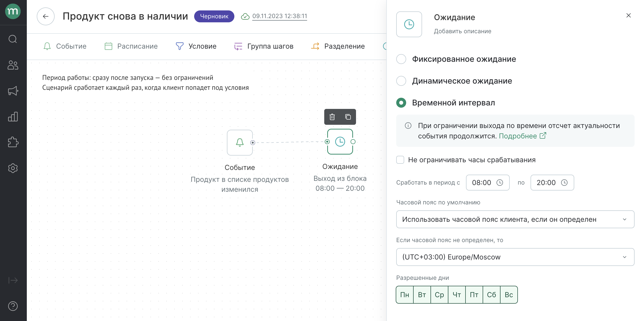Select Фиксированное ожидание radio option
The image size is (644, 321).
(401, 59)
